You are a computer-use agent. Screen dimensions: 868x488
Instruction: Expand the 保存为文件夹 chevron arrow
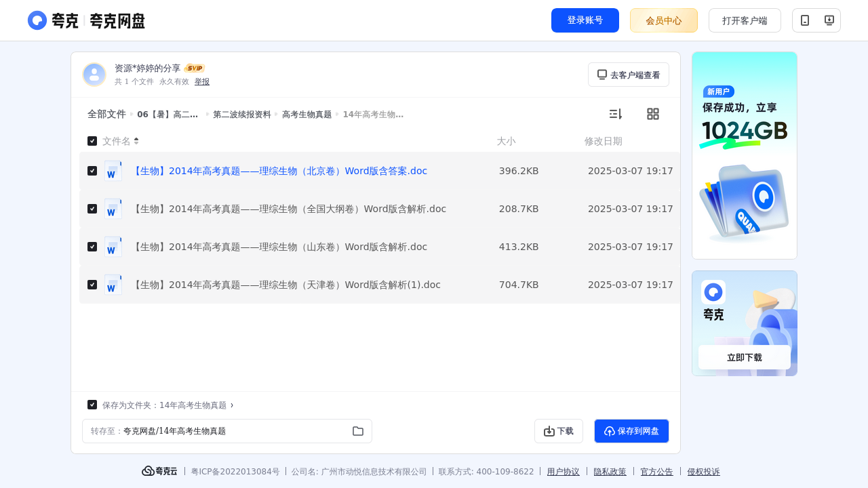(x=232, y=405)
